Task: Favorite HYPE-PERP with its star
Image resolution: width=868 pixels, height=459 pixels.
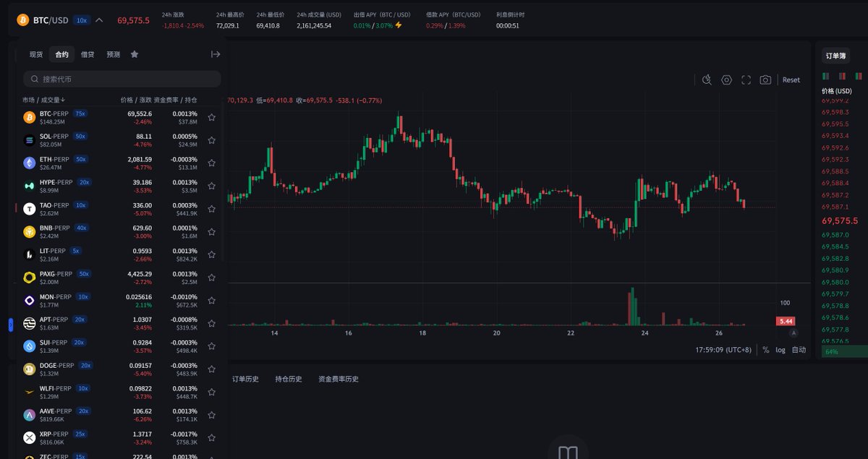Action: (211, 186)
